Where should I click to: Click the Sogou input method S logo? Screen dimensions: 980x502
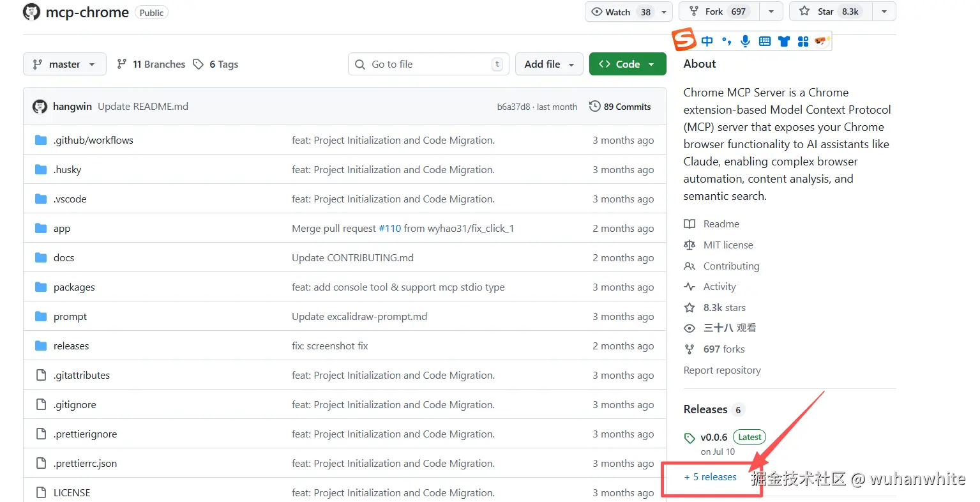[x=684, y=40]
